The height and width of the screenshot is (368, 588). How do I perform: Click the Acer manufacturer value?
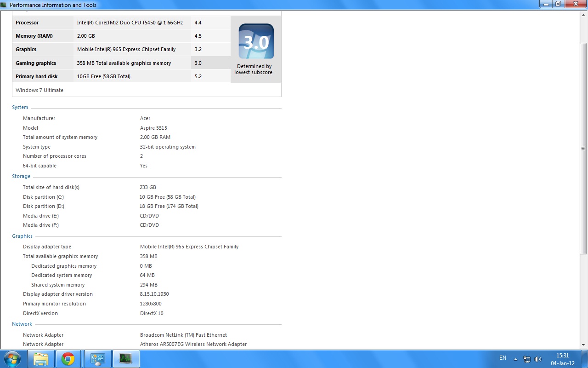click(145, 118)
